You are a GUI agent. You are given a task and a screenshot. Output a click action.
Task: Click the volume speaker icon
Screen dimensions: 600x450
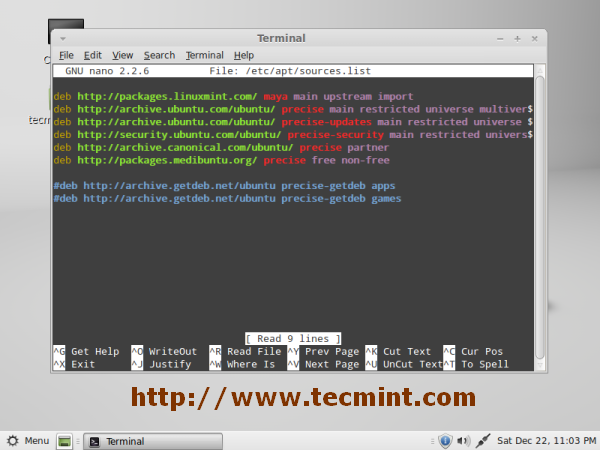(x=463, y=441)
